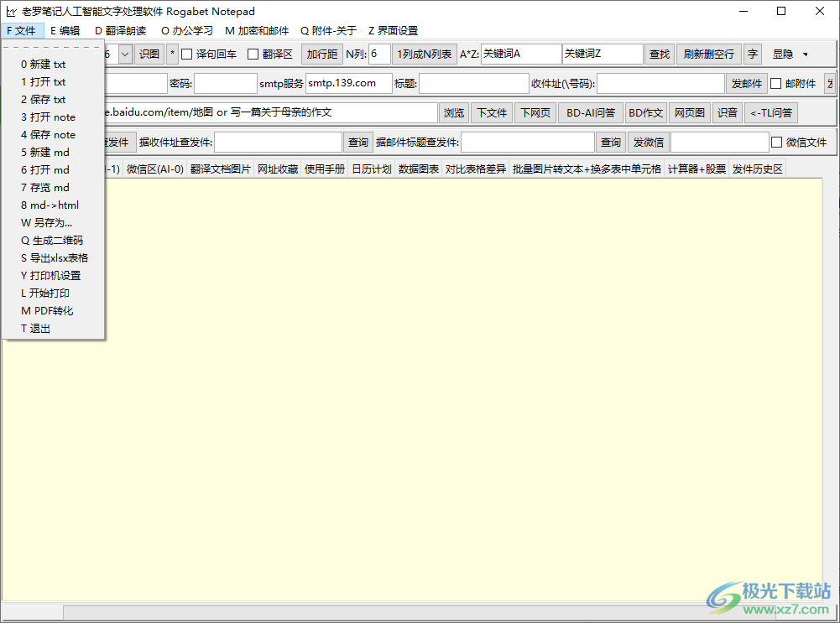The height and width of the screenshot is (623, 840).
Task: Click the 发邮件 send email button
Action: (747, 83)
